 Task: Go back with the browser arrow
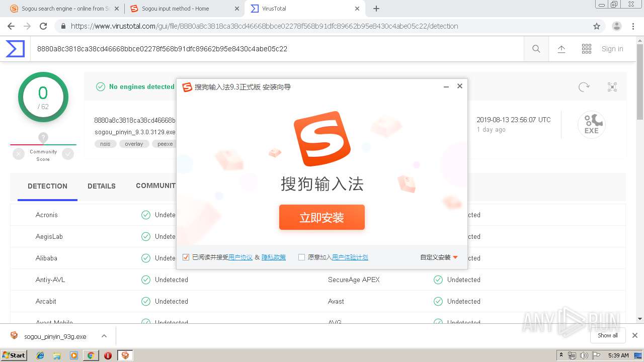click(11, 26)
